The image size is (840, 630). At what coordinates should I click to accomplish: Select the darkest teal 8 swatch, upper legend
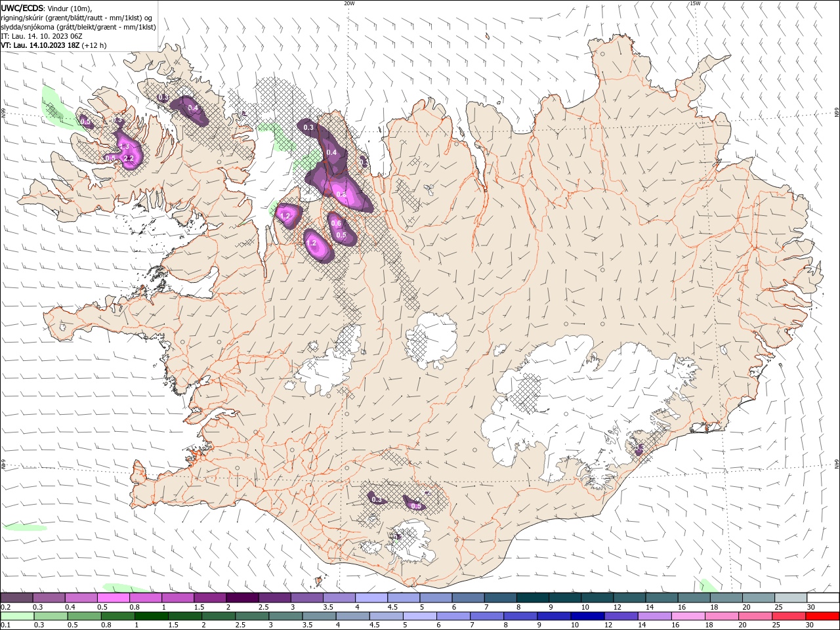click(x=533, y=598)
